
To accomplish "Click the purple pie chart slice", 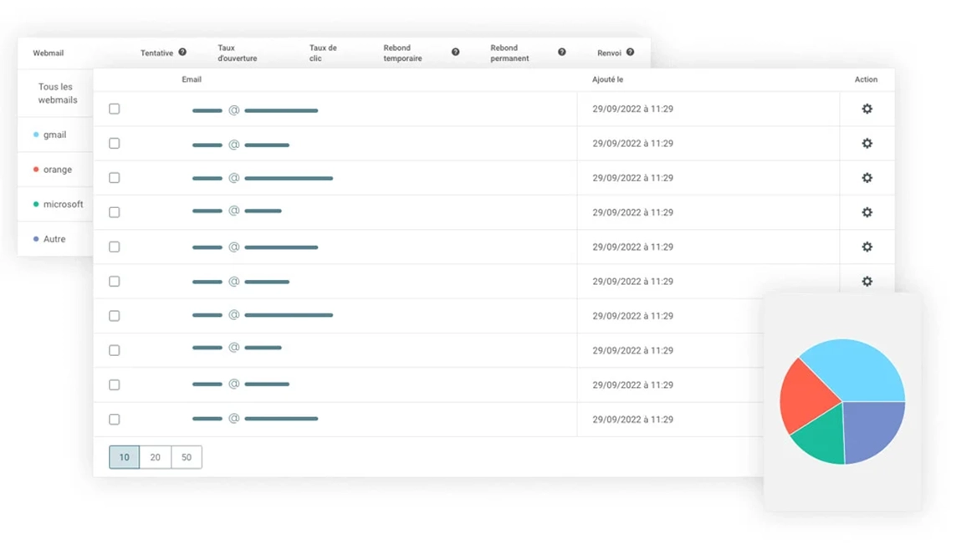I will (872, 430).
